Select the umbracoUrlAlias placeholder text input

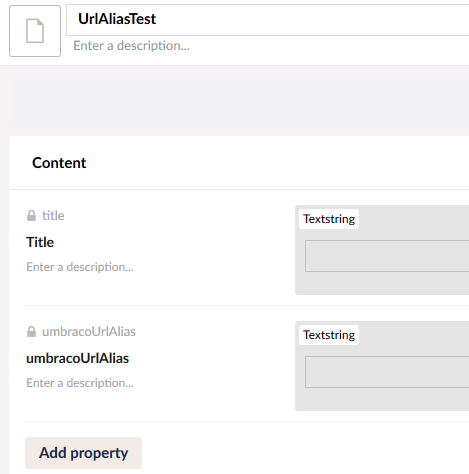[x=387, y=372]
